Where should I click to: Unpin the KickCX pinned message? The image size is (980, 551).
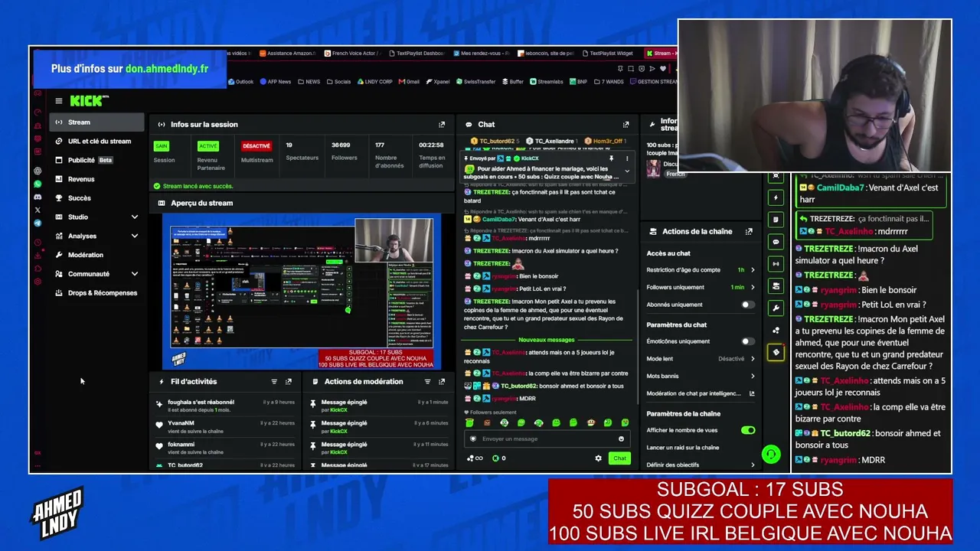click(611, 158)
